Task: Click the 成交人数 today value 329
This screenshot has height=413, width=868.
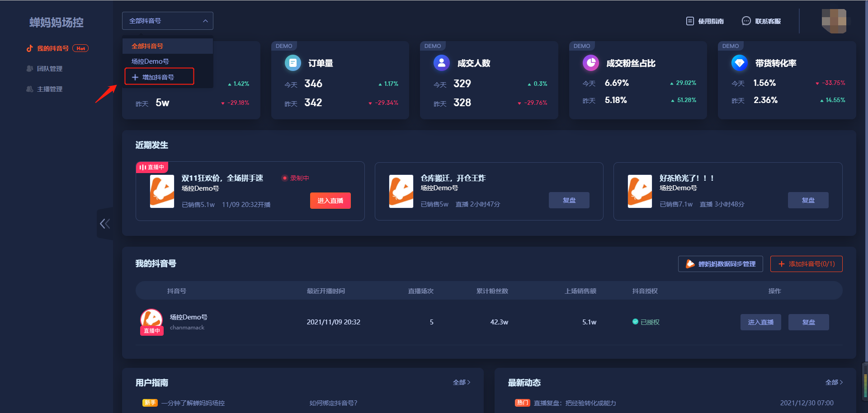Action: (462, 84)
